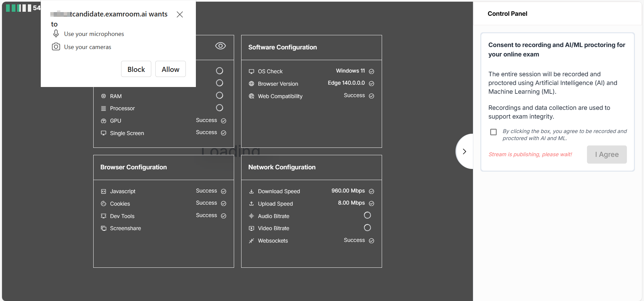Block microphone and camera access
Screen dimensions: 644x301
pyautogui.click(x=136, y=69)
